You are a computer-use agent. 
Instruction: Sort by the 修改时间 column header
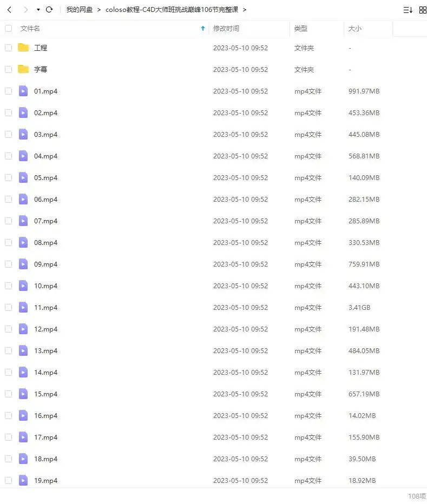point(226,28)
